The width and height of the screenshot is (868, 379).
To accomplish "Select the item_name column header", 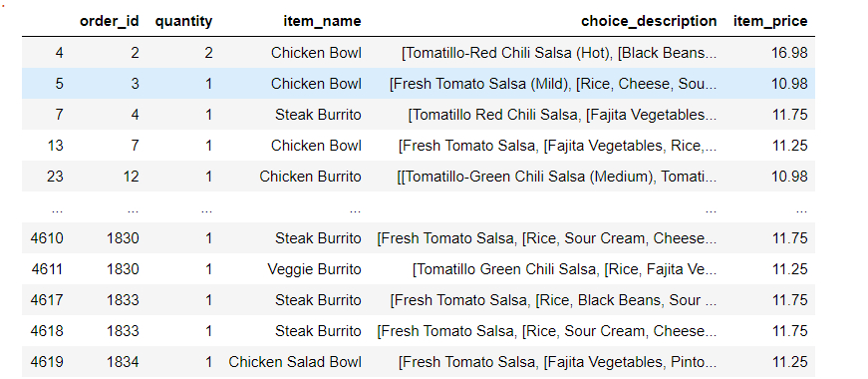I will [322, 22].
